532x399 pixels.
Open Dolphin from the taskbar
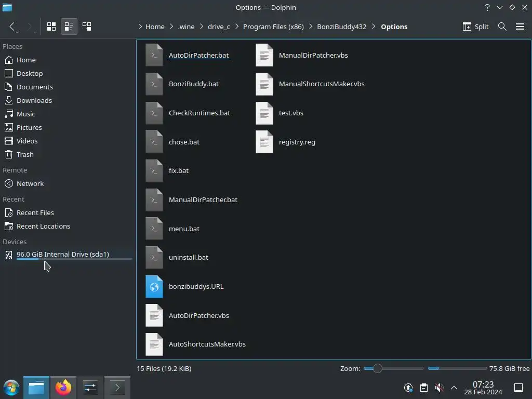(36, 388)
